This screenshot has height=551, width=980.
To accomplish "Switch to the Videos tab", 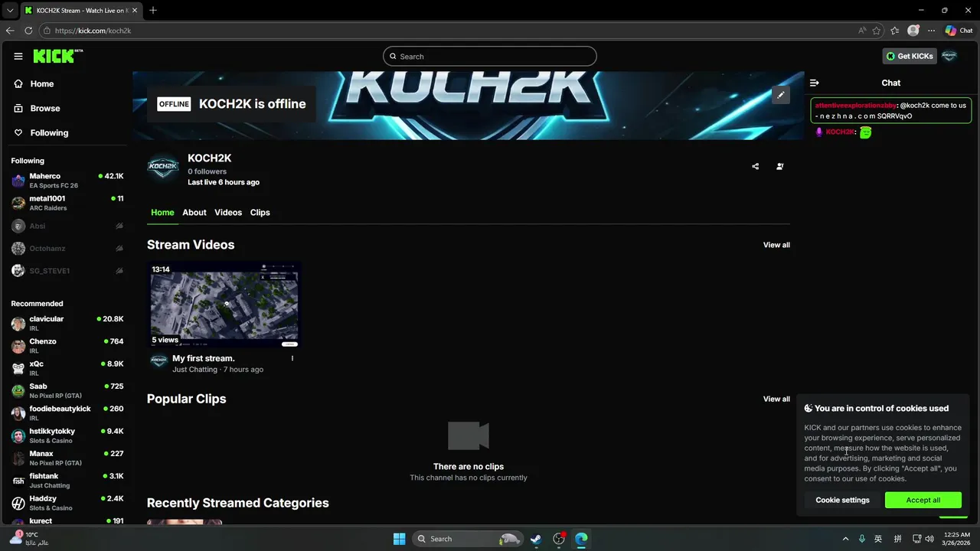I will (x=228, y=213).
